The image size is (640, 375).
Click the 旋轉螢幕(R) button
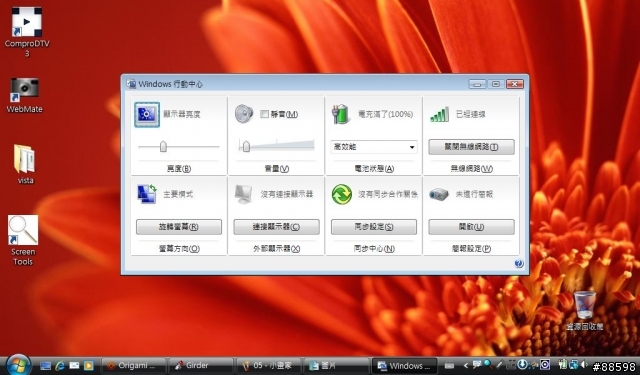(179, 227)
